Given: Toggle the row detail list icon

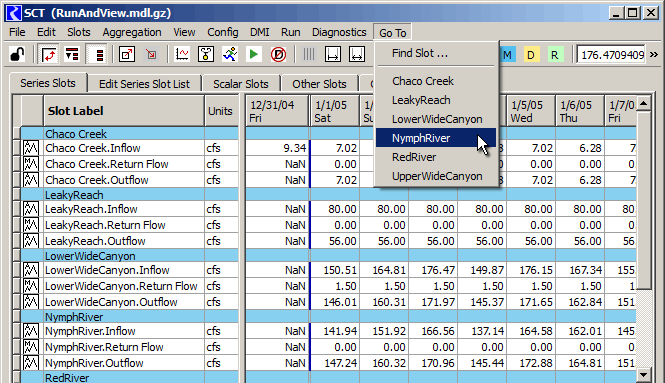Looking at the screenshot, I should (97, 54).
